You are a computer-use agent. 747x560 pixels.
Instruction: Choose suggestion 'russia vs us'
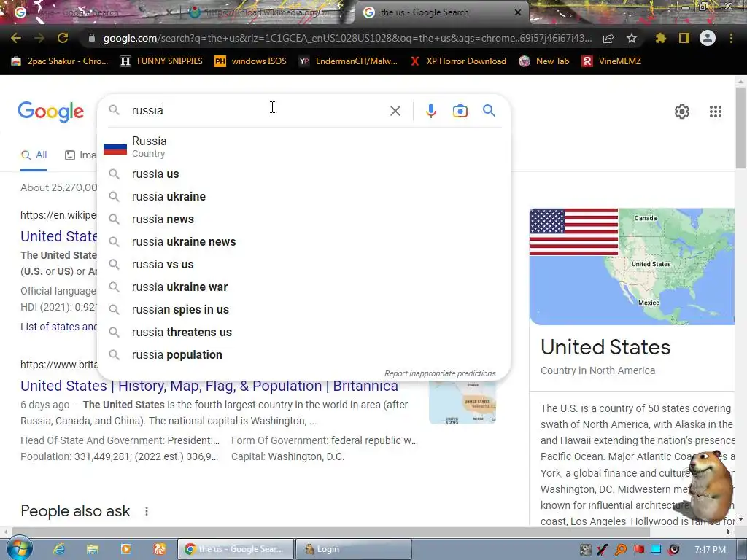tap(303, 264)
